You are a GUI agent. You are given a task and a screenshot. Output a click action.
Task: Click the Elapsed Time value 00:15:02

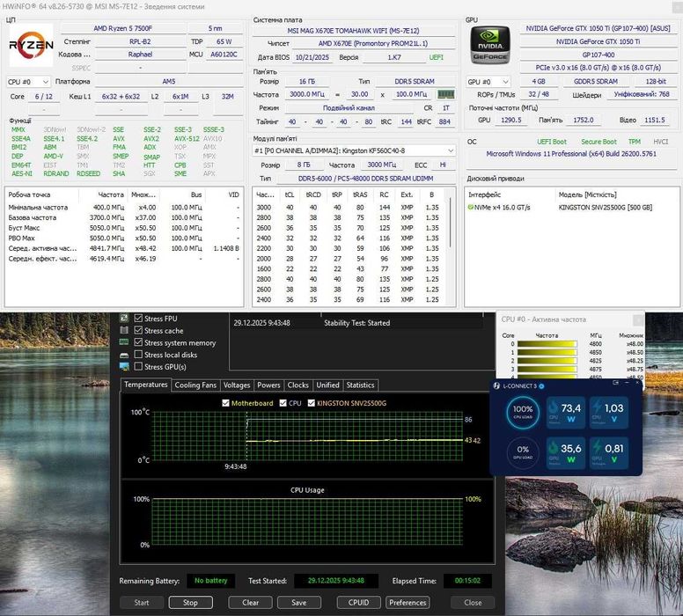tap(467, 581)
